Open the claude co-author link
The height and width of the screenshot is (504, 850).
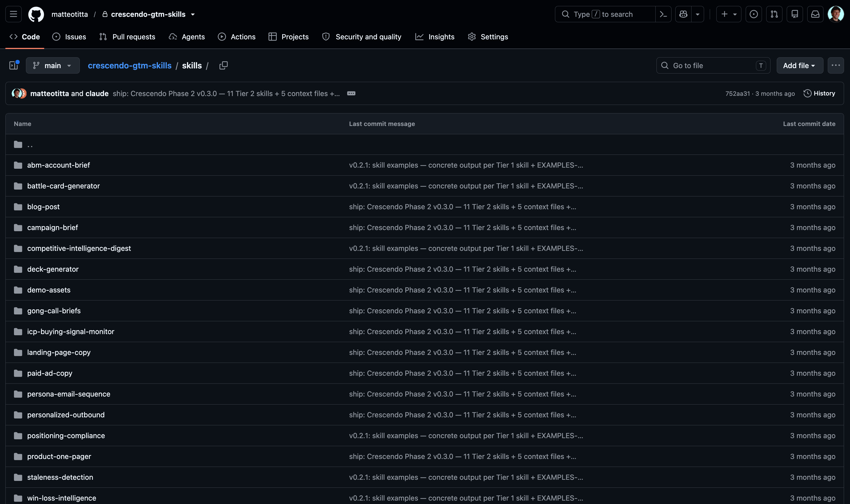97,94
